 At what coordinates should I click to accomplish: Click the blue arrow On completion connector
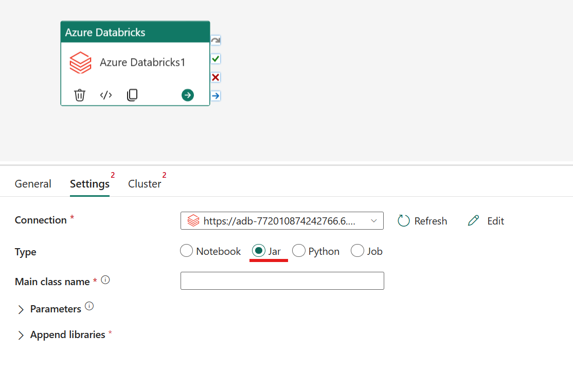pos(216,96)
